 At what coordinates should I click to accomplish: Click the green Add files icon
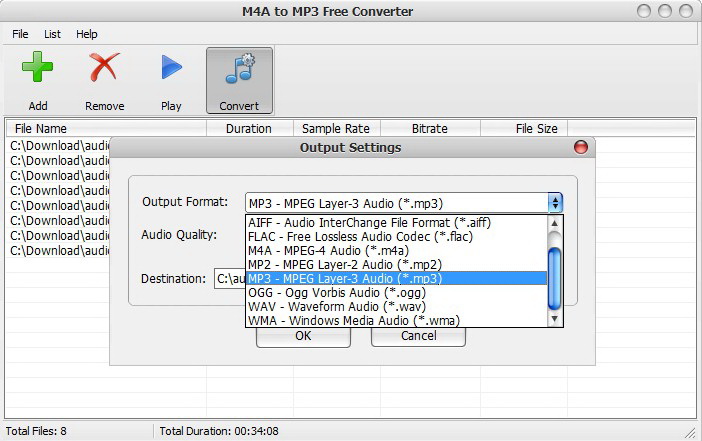38,69
